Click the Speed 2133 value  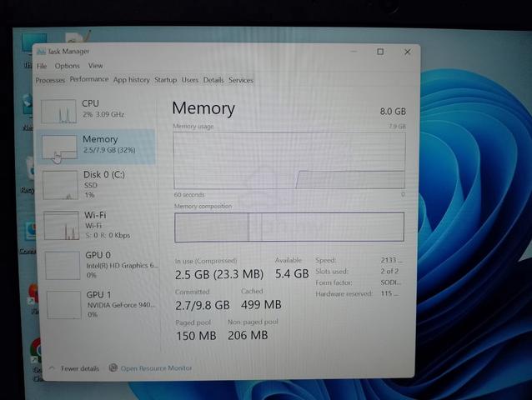[391, 260]
